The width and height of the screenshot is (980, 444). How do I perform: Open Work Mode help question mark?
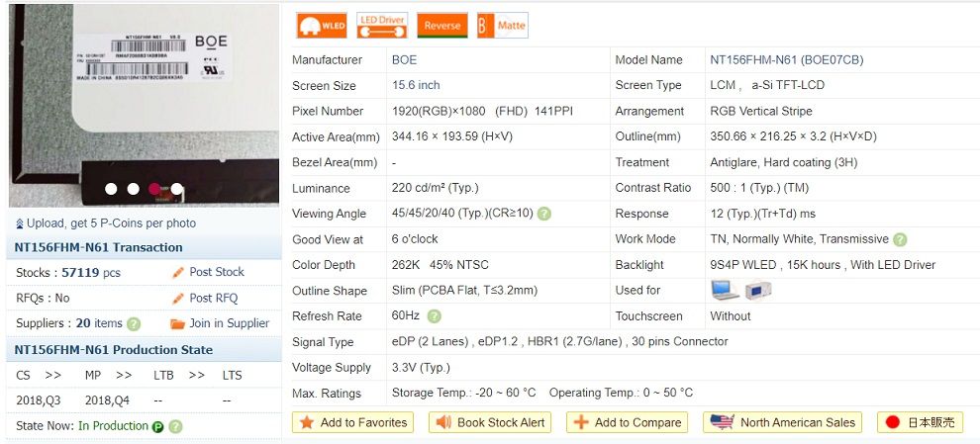900,239
